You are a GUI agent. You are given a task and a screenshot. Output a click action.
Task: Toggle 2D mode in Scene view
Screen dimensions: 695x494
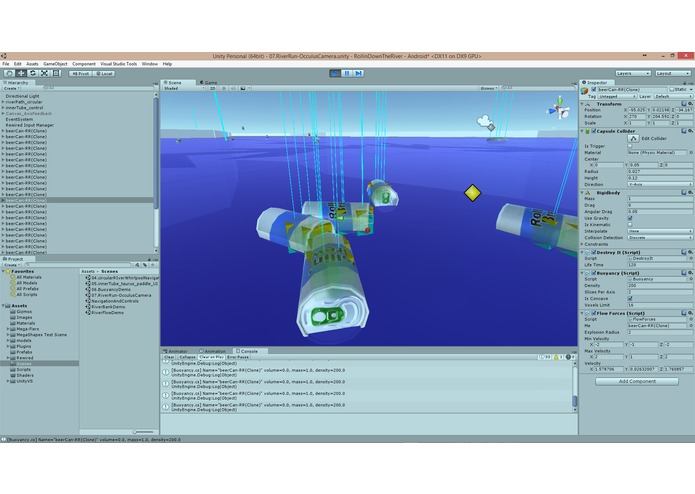click(212, 89)
